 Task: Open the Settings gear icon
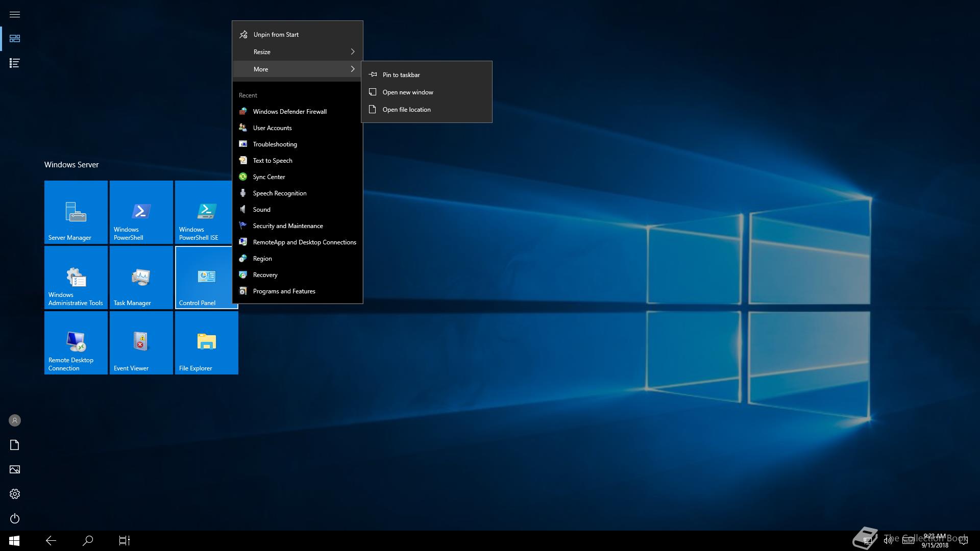pos(15,494)
